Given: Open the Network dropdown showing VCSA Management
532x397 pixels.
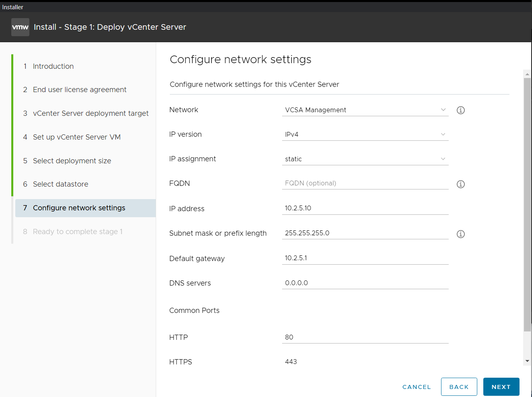Looking at the screenshot, I should pos(365,110).
